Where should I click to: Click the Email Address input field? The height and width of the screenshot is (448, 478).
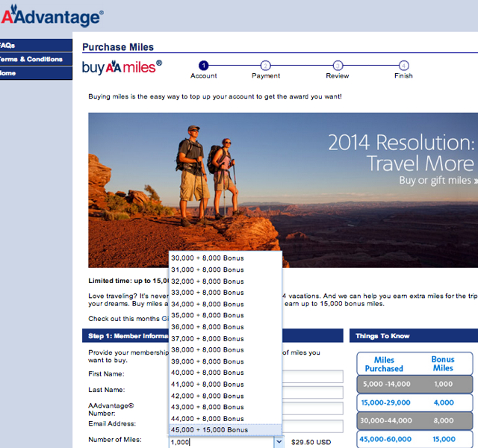click(312, 426)
